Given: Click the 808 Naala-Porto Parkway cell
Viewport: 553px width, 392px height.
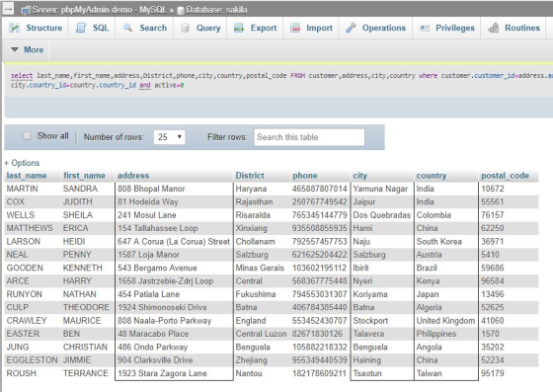Looking at the screenshot, I should pos(164,321).
